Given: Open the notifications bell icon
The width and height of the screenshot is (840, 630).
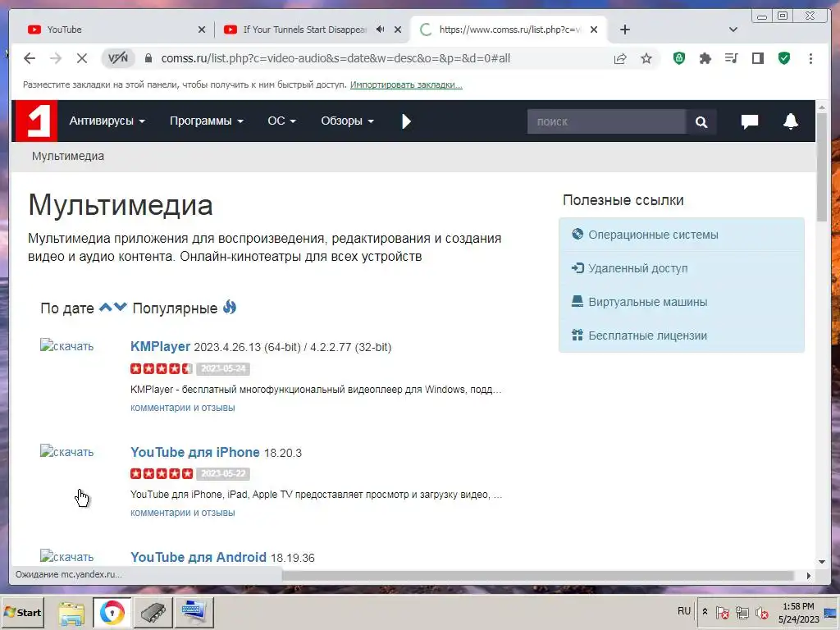Looking at the screenshot, I should coord(791,121).
